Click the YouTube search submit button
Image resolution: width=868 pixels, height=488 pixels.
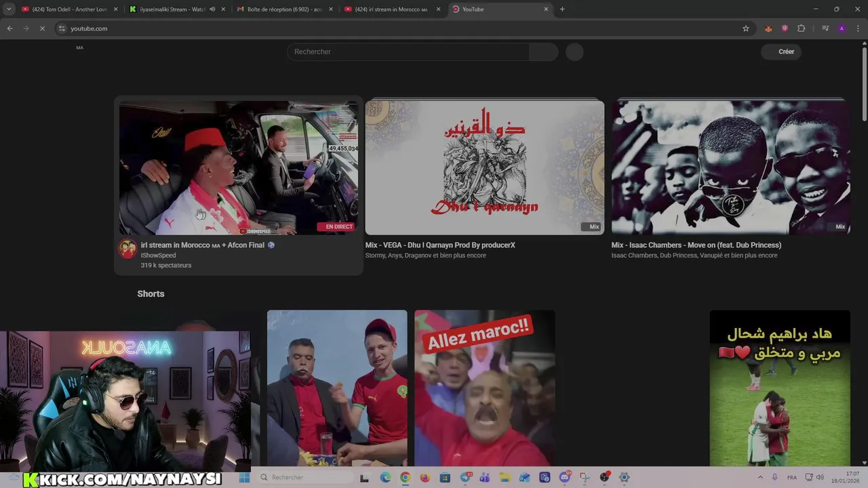coord(544,52)
